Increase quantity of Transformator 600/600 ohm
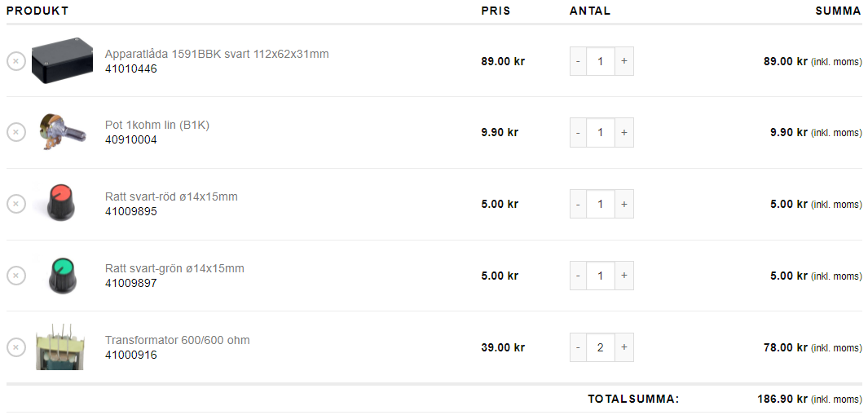 [624, 347]
